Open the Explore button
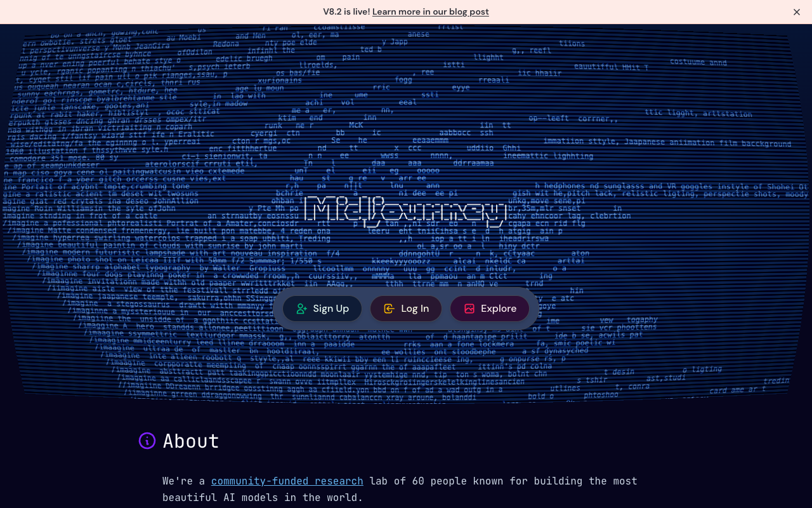This screenshot has height=508, width=812. (x=490, y=309)
